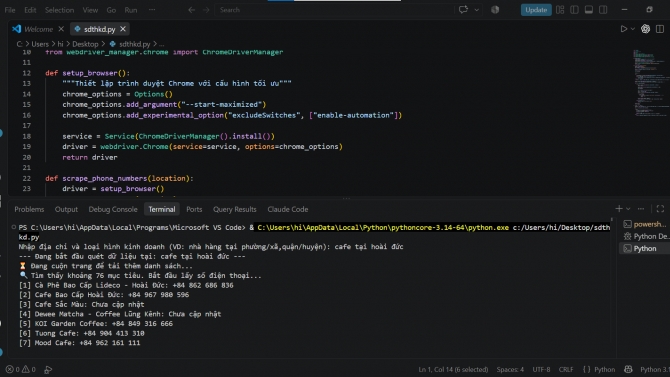Click Ln 1, Col 14 status entry
The height and width of the screenshot is (377, 670).
(x=453, y=370)
